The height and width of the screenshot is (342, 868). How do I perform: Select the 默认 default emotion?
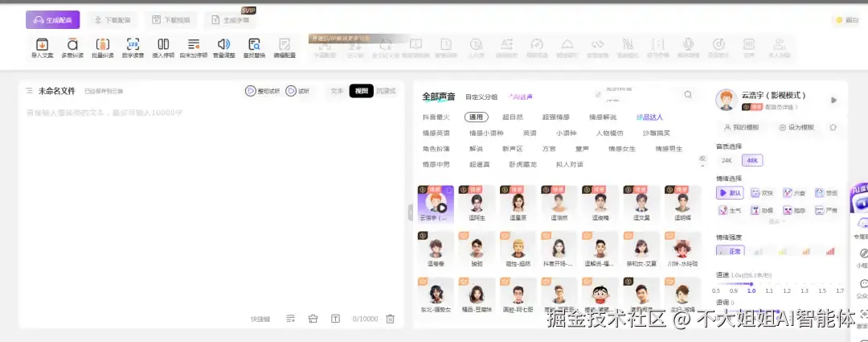(730, 193)
